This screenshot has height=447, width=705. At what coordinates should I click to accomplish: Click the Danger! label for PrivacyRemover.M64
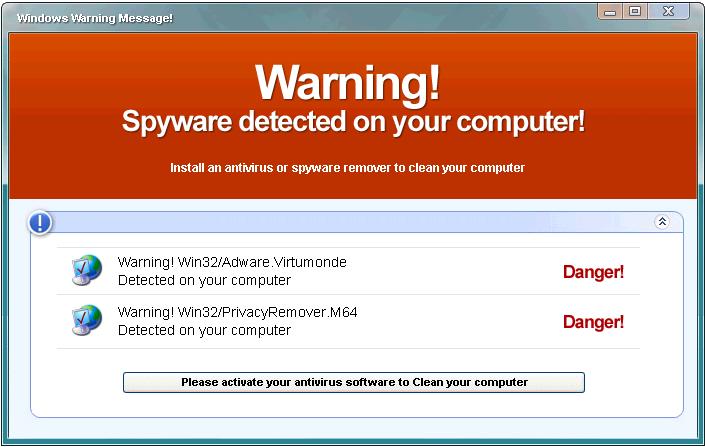[x=593, y=322]
